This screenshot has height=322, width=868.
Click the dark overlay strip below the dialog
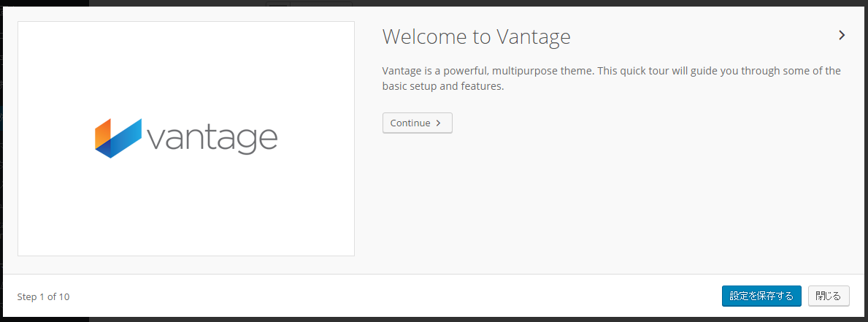click(434, 319)
